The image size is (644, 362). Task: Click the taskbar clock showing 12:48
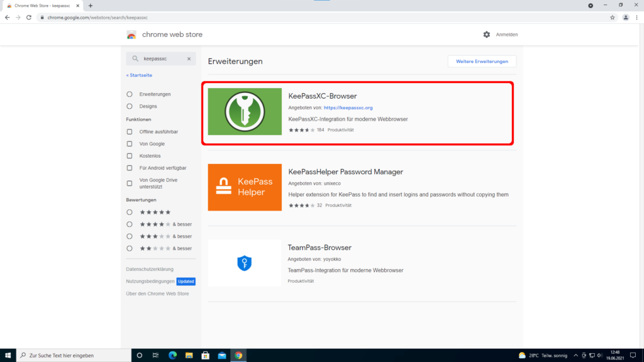[x=615, y=356]
